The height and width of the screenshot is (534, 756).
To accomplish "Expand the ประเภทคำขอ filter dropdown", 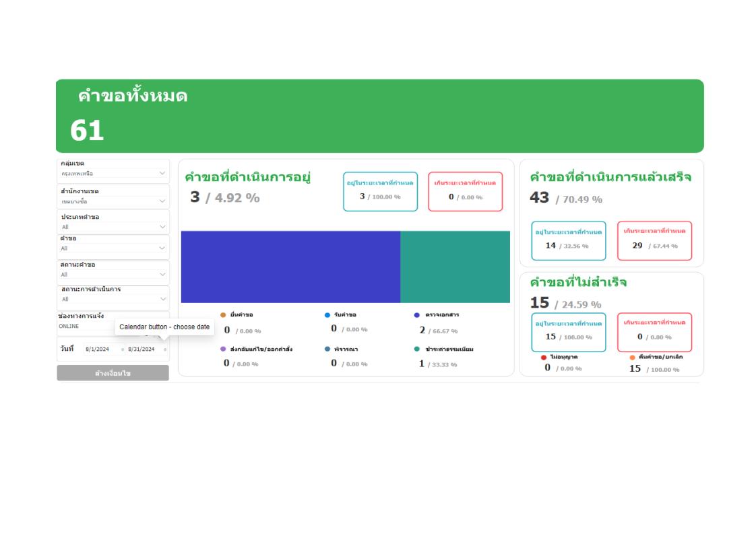I will pos(162,227).
